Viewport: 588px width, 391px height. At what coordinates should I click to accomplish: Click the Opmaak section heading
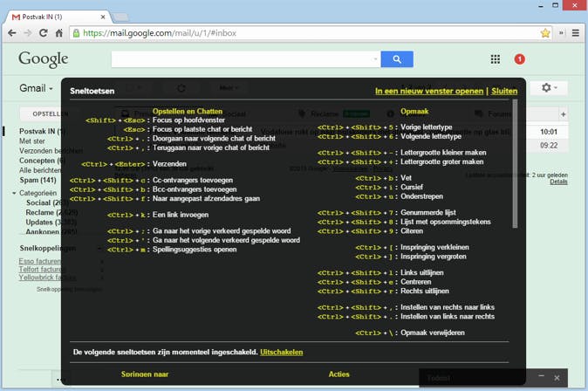[414, 111]
